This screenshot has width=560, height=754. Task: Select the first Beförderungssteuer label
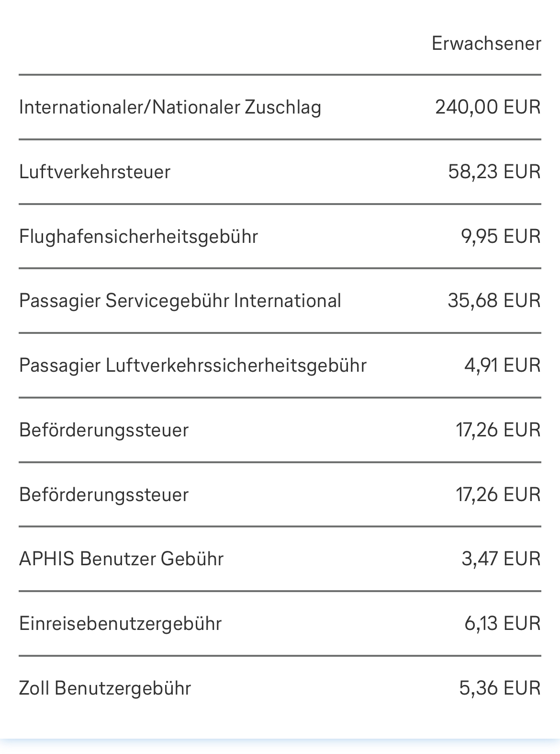pyautogui.click(x=104, y=430)
